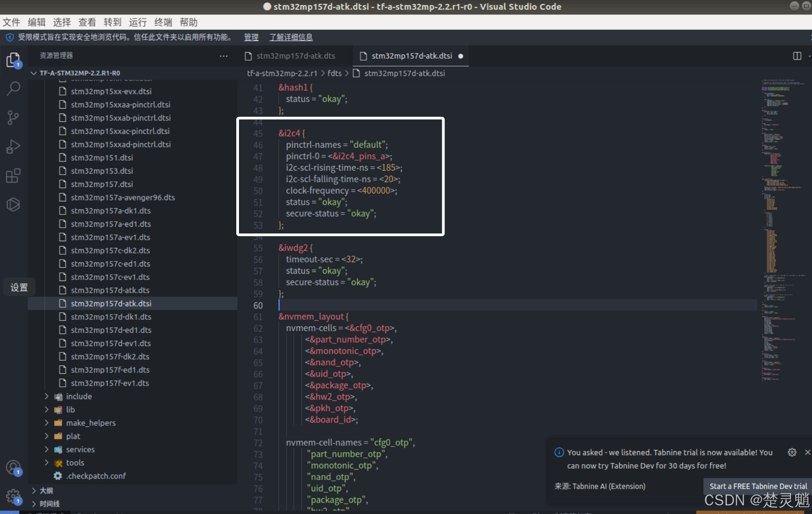Open the 查看 menu
This screenshot has height=514, width=812.
pos(87,22)
